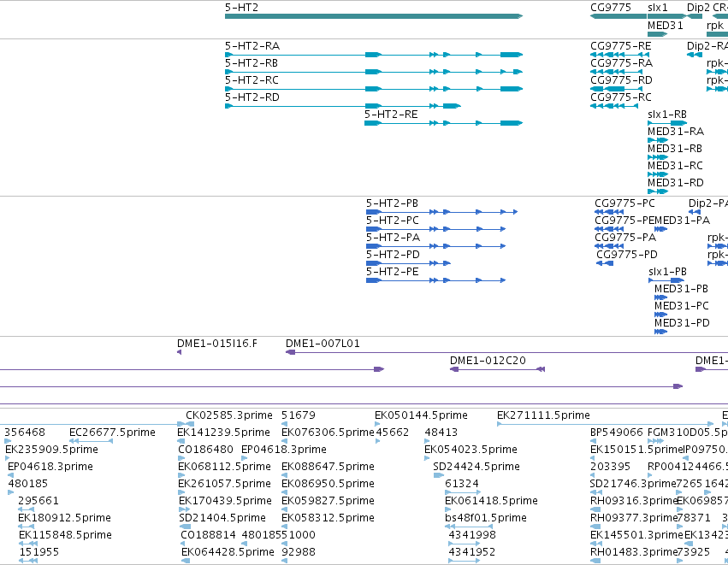The width and height of the screenshot is (728, 565).
Task: Click the 5-HT2-RC transcript label
Action: coord(252,80)
